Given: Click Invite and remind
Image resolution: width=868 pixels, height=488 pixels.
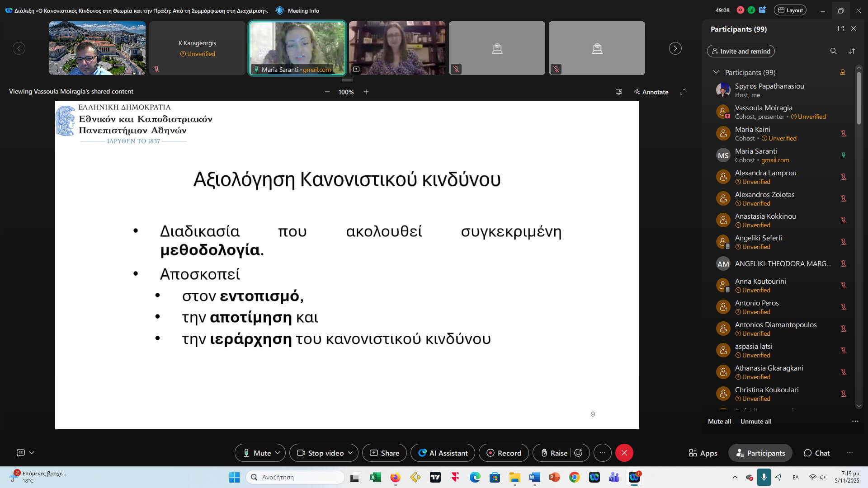Looking at the screenshot, I should [x=740, y=51].
